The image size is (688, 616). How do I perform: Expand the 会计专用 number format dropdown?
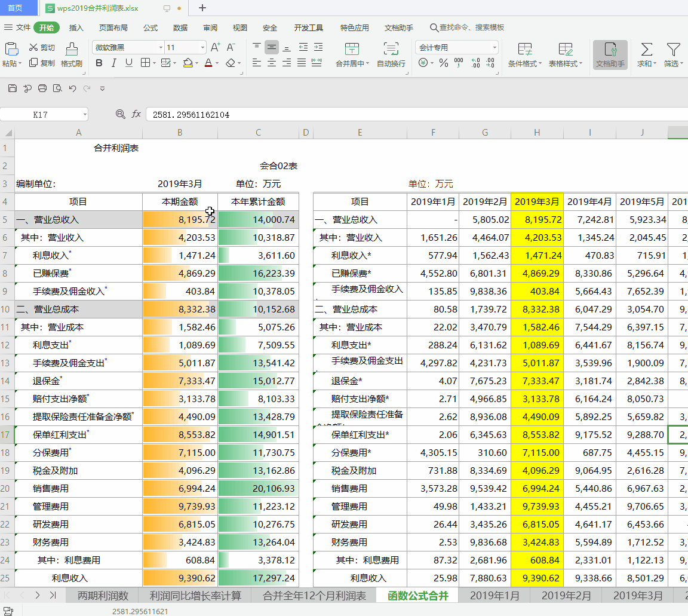point(494,47)
